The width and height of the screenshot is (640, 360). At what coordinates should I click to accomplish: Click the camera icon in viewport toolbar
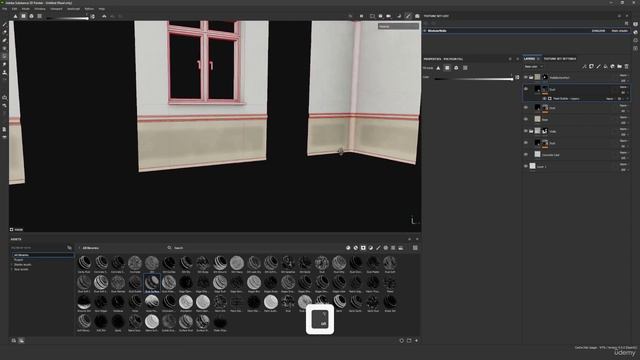[388, 16]
